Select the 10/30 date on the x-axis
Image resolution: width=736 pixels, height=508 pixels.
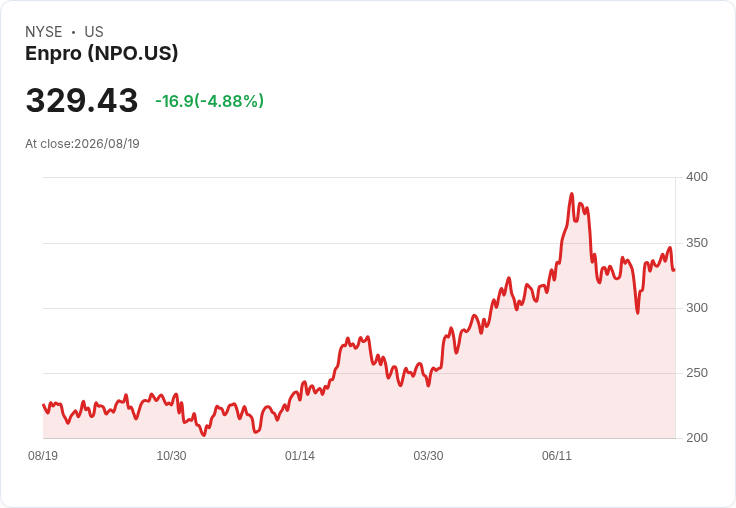pos(171,455)
